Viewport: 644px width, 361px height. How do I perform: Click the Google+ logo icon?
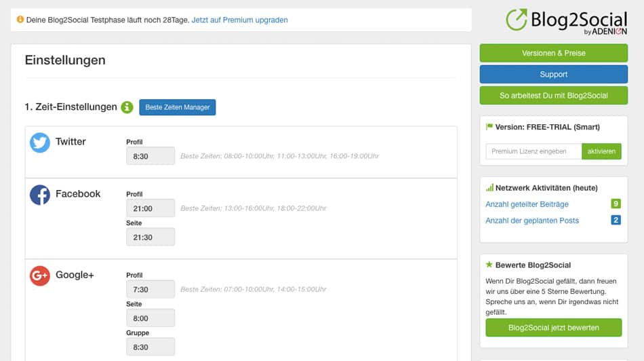tap(40, 275)
